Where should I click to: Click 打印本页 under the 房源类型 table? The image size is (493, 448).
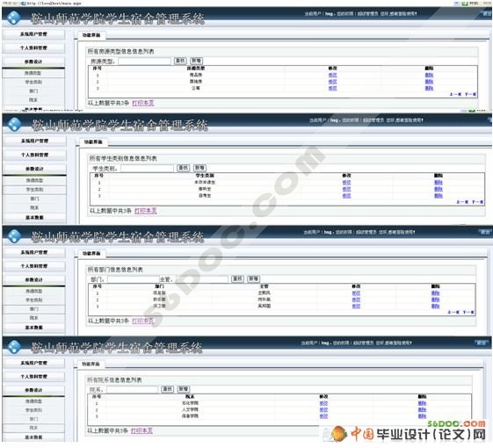(143, 103)
